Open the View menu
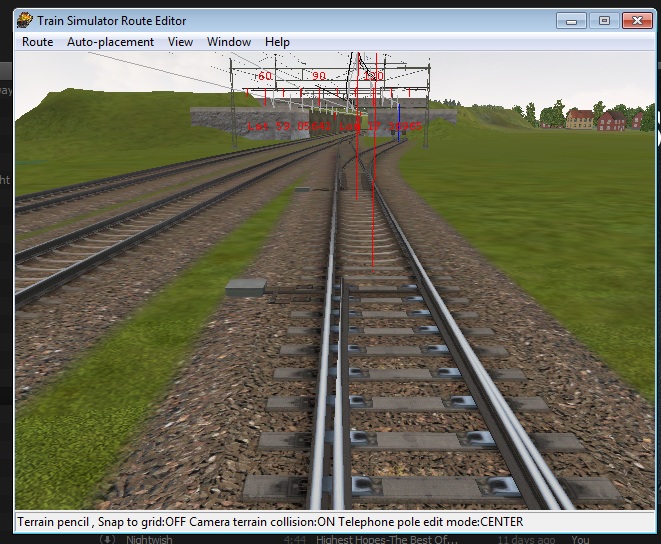This screenshot has width=661, height=544. tap(180, 42)
